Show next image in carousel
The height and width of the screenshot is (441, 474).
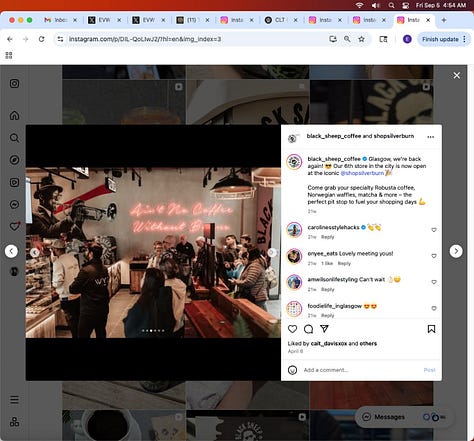[x=272, y=253]
